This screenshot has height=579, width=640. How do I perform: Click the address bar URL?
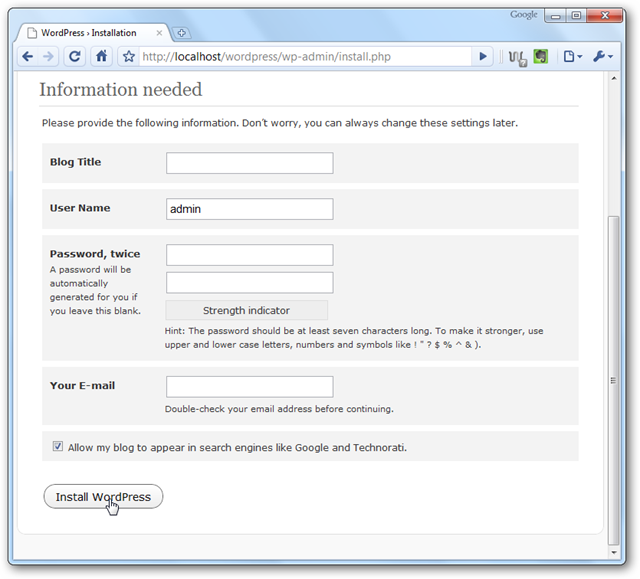[266, 57]
